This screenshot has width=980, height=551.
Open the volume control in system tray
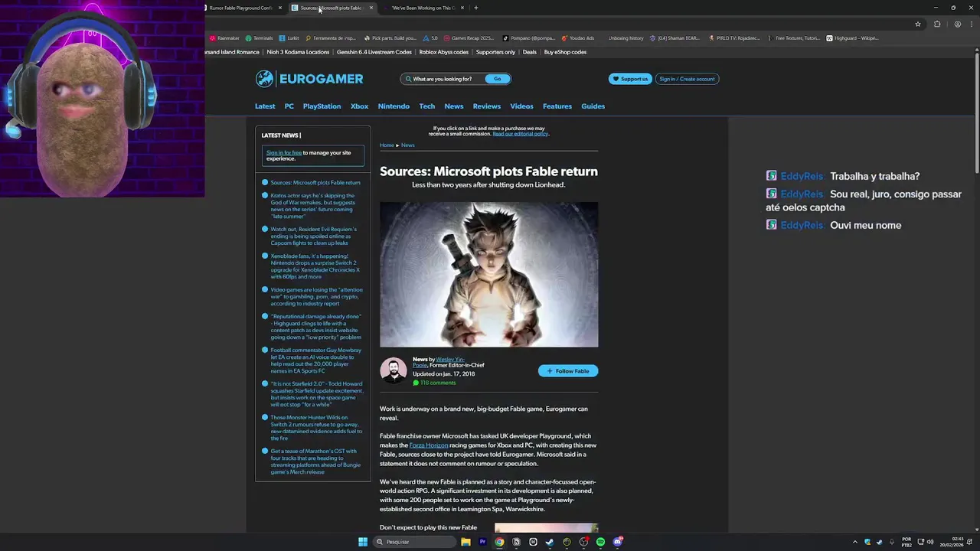(x=929, y=542)
